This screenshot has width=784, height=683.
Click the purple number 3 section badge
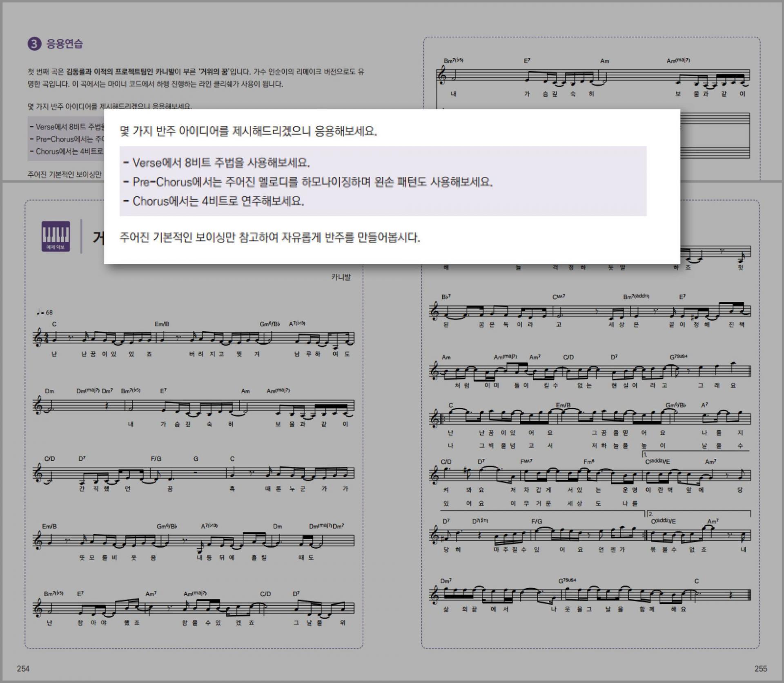tap(34, 44)
